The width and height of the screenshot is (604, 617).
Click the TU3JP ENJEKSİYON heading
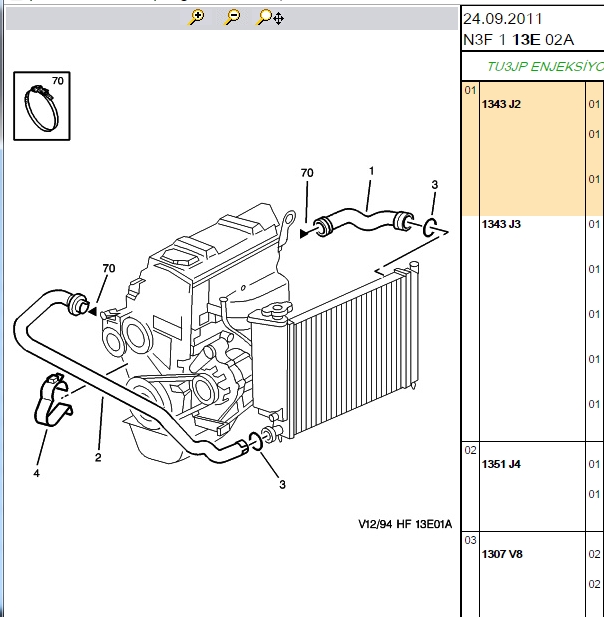(x=545, y=67)
